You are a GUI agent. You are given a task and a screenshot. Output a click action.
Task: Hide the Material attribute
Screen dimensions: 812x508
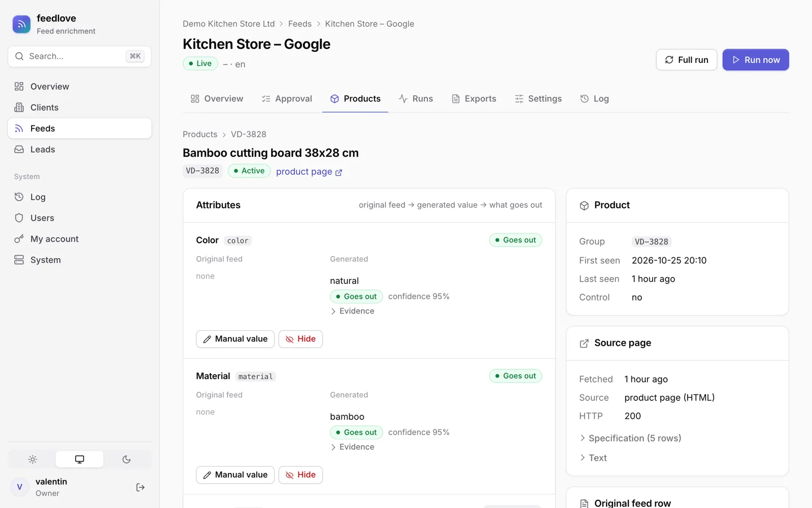click(300, 475)
